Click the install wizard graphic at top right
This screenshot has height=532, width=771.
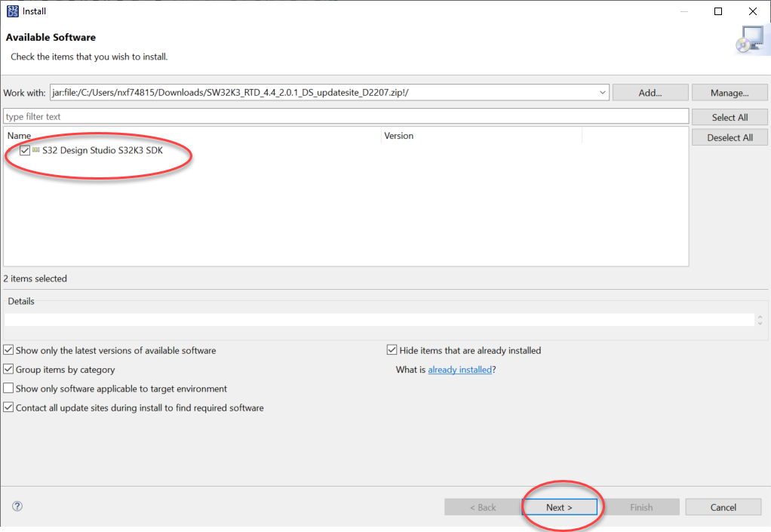751,38
